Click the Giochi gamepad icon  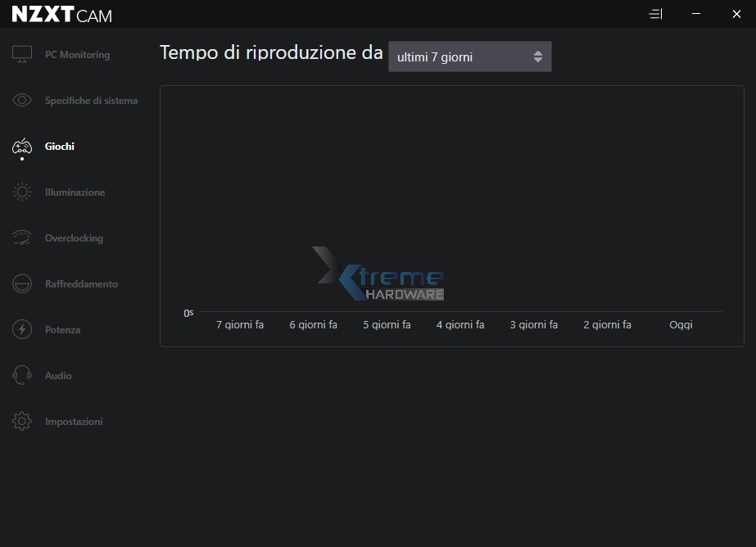click(22, 147)
